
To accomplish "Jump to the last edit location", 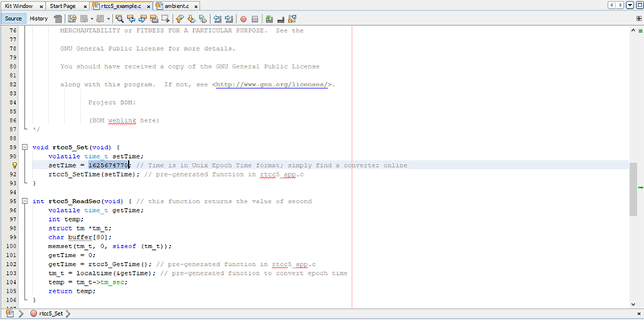I will click(x=72, y=19).
